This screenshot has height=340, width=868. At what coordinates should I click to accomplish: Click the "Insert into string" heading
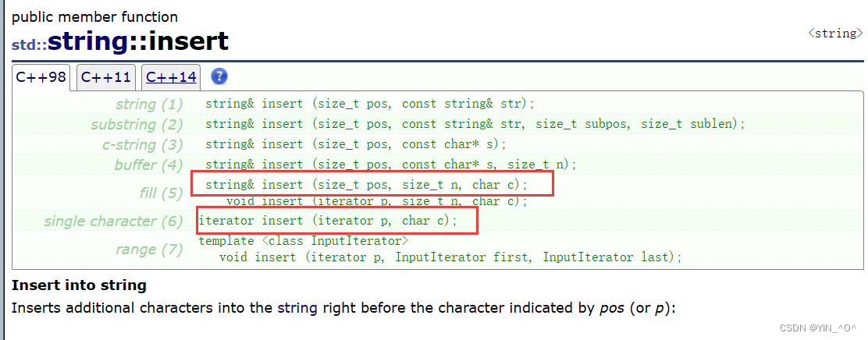[x=79, y=285]
